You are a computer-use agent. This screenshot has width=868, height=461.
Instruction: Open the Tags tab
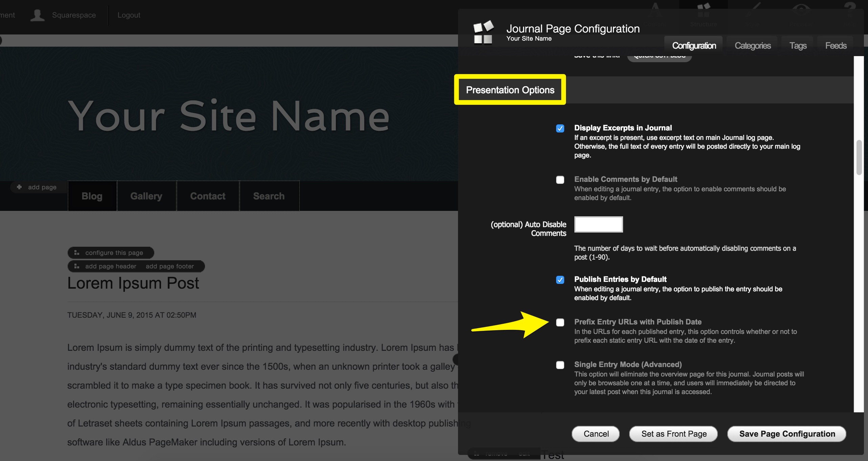tap(798, 46)
